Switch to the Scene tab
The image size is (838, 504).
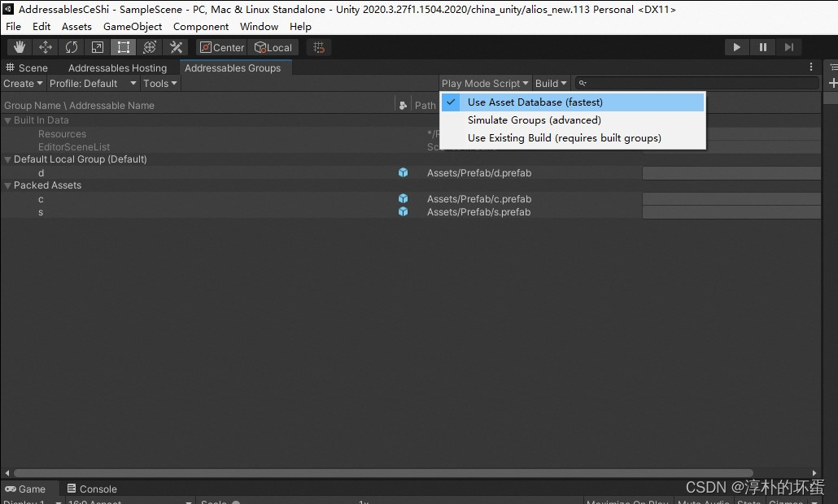(x=28, y=67)
